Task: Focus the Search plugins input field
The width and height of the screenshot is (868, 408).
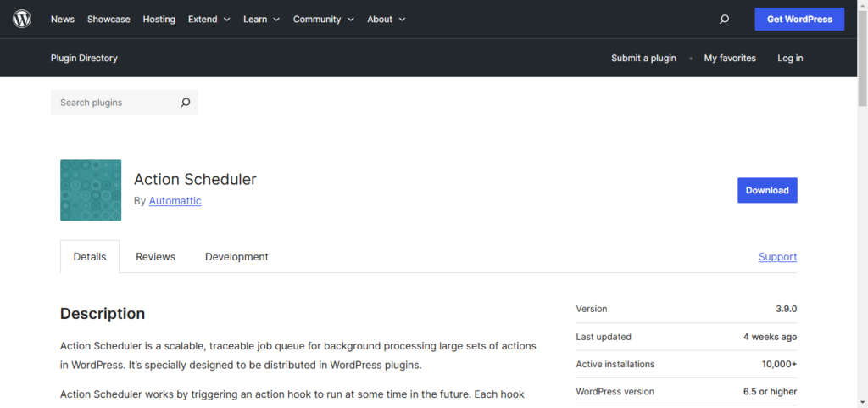Action: 114,103
